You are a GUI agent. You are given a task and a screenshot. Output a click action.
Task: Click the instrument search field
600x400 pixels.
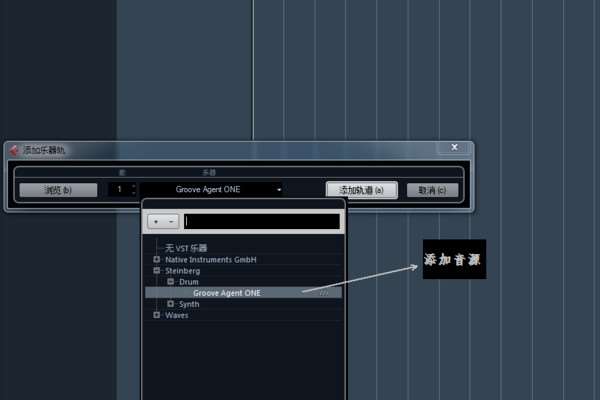pos(262,222)
